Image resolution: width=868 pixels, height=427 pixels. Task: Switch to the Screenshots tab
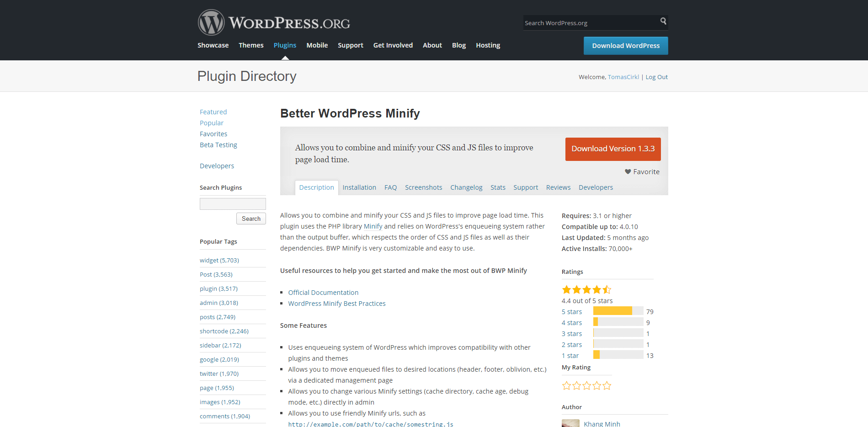[424, 187]
